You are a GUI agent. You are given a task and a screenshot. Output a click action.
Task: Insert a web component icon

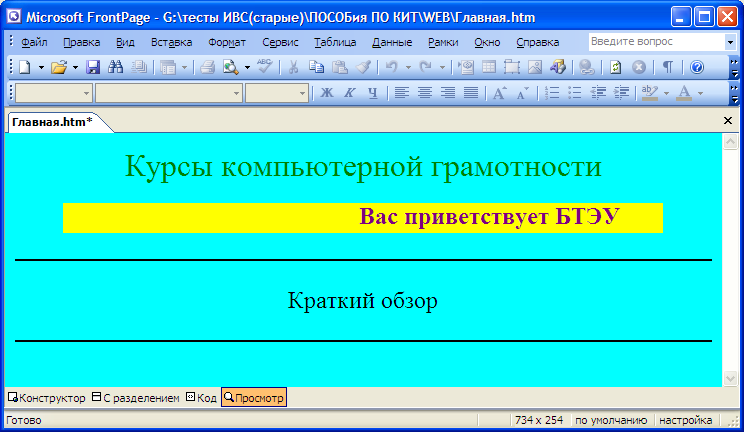tap(466, 67)
